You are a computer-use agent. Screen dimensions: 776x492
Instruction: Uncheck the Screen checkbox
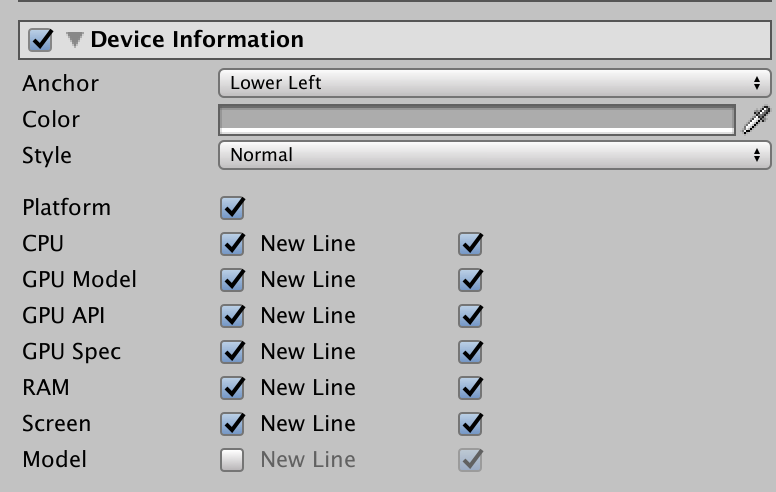[x=232, y=424]
